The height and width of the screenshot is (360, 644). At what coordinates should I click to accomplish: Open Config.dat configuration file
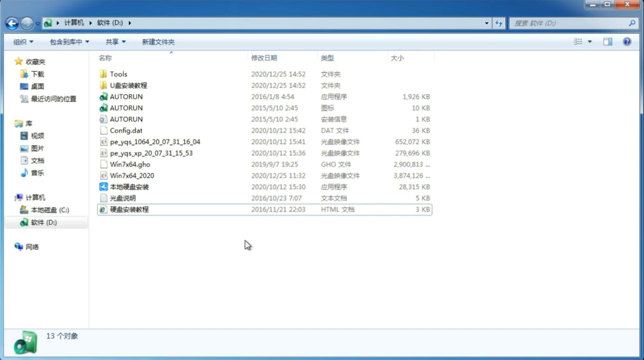coord(126,130)
